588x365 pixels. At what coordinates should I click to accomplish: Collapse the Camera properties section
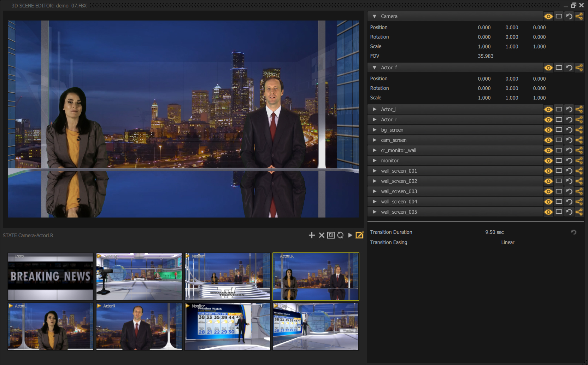click(375, 16)
